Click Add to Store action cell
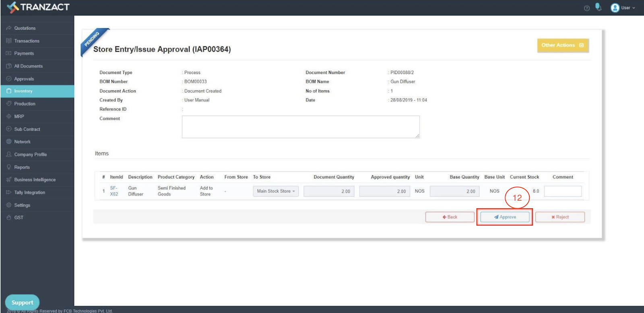644x313 pixels. pyautogui.click(x=206, y=191)
